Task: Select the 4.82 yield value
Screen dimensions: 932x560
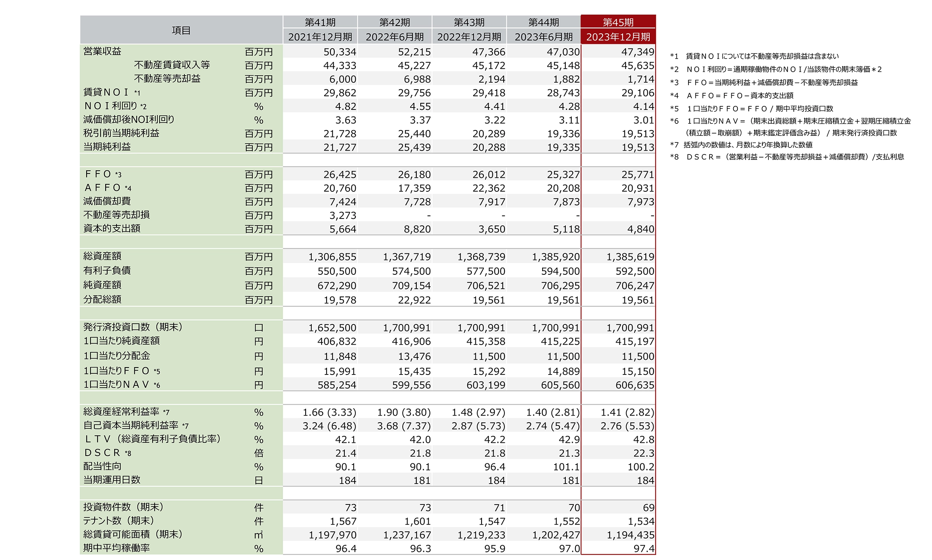Action: [346, 106]
